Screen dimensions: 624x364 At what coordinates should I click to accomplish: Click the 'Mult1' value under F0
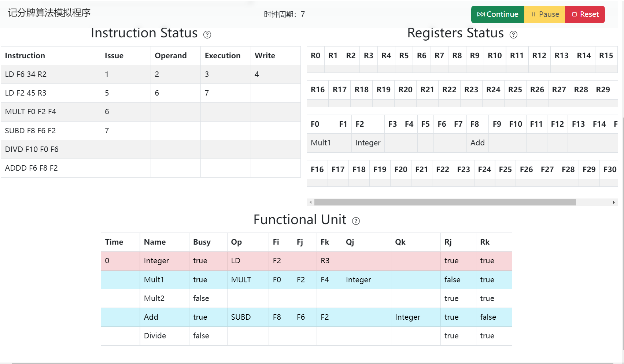(321, 143)
